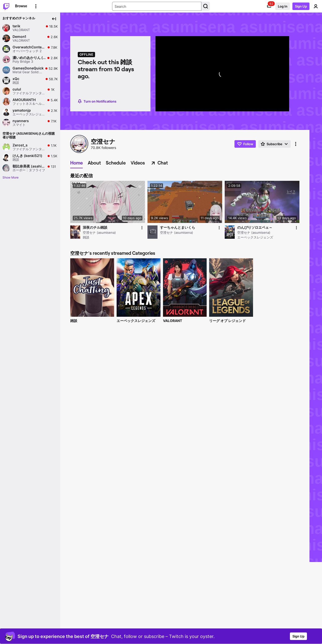
Task: Open the 深夜のチル雑談 video thumbnail
Action: pyautogui.click(x=108, y=202)
